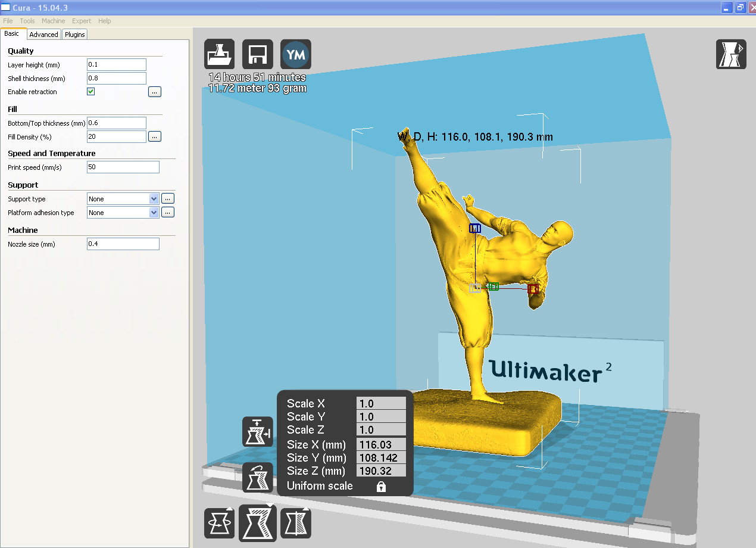Switch to the Plugins tab

click(x=75, y=35)
